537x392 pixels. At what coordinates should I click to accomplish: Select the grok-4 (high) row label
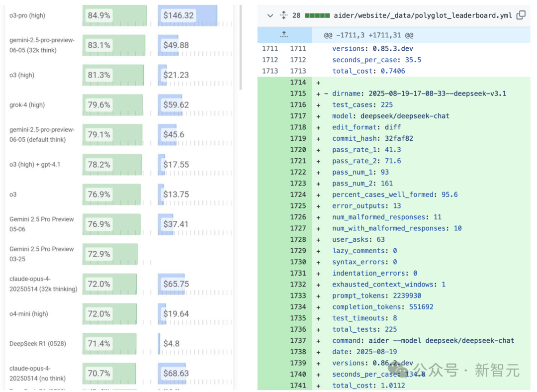coord(27,105)
